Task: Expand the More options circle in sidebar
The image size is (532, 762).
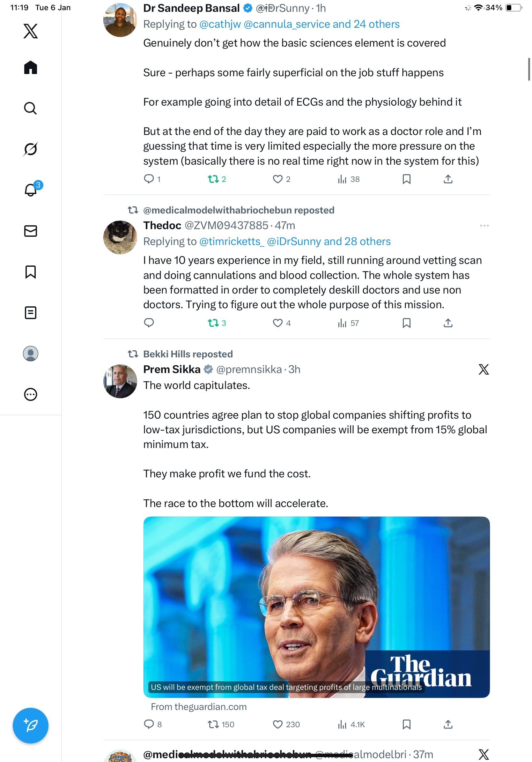Action: coord(31,394)
